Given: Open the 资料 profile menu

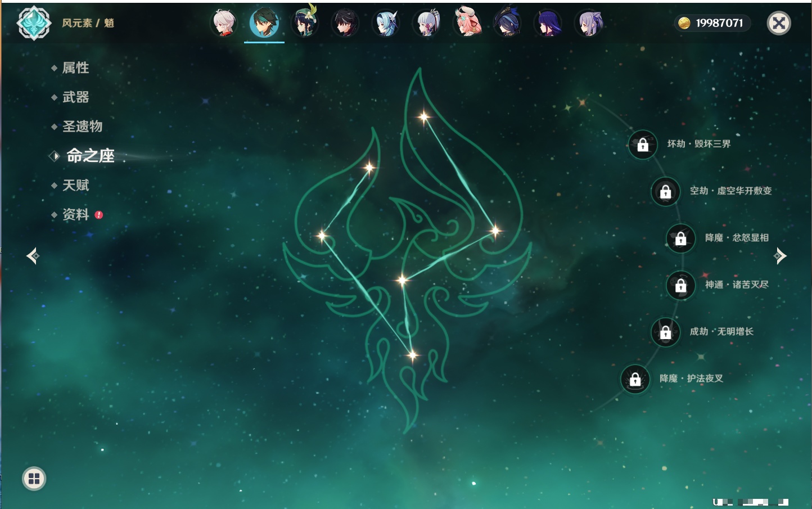Looking at the screenshot, I should pos(75,214).
